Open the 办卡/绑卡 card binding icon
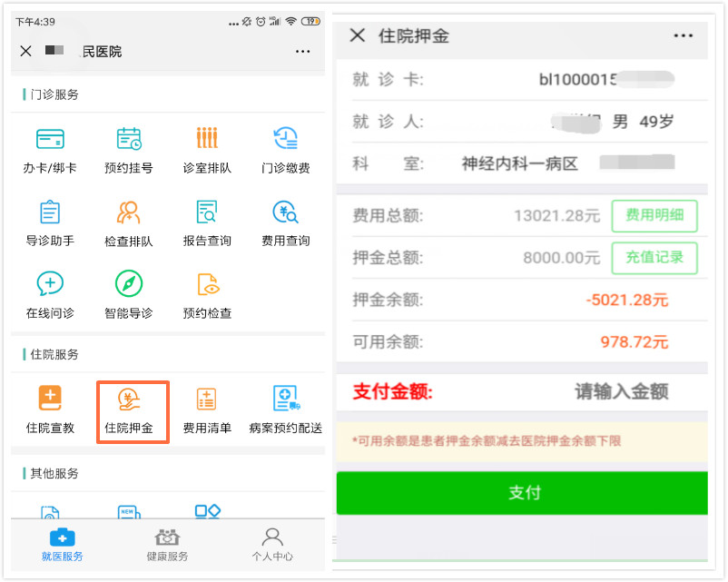 pos(50,139)
